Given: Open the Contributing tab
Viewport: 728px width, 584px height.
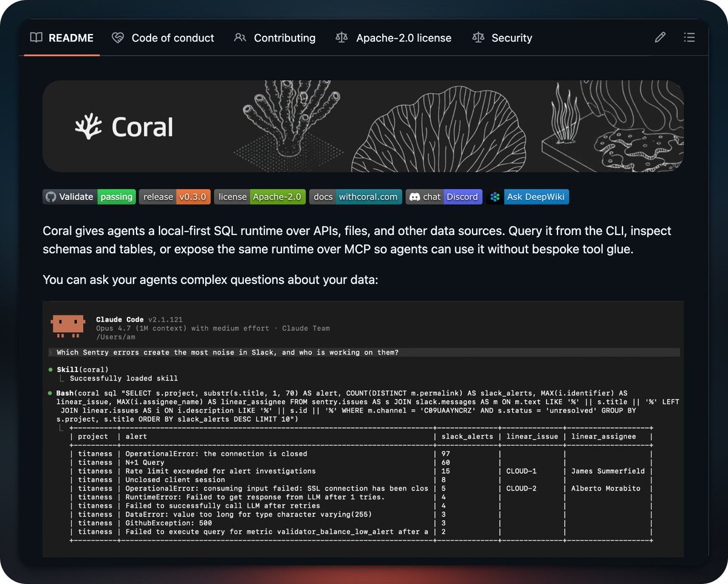Looking at the screenshot, I should pos(274,38).
